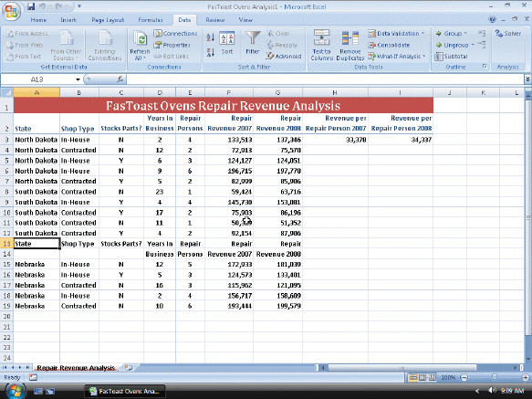Click the Connections button
The height and width of the screenshot is (399, 532).
tap(175, 33)
